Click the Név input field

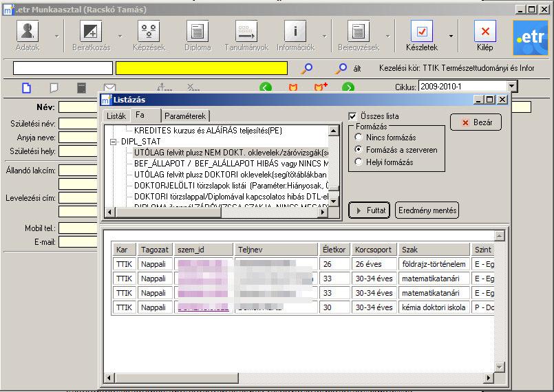(x=78, y=107)
